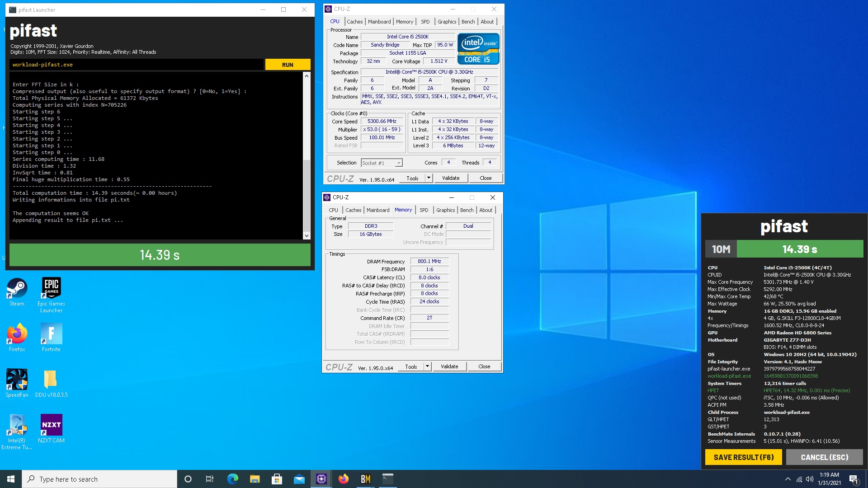
Task: Click Close button in lower CPU-Z window
Action: click(484, 366)
